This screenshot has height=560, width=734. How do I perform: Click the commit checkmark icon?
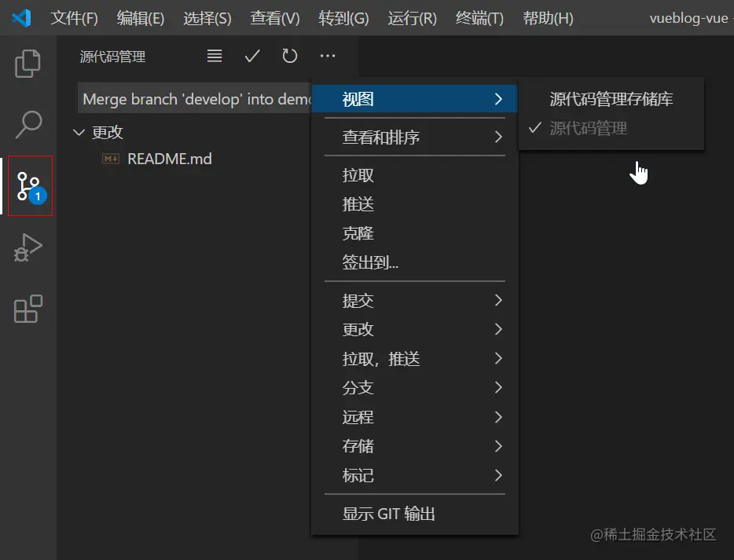click(252, 56)
